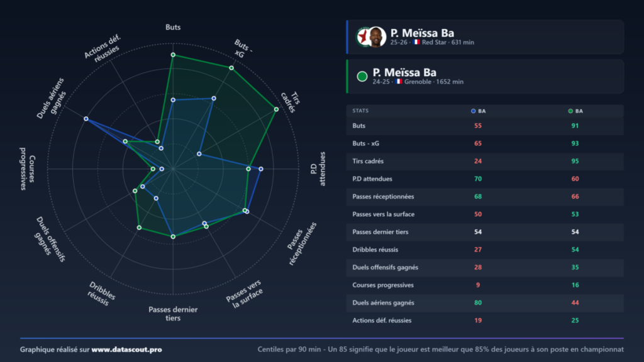Click the green dot in stats header
This screenshot has height=362, width=644.
pos(570,111)
